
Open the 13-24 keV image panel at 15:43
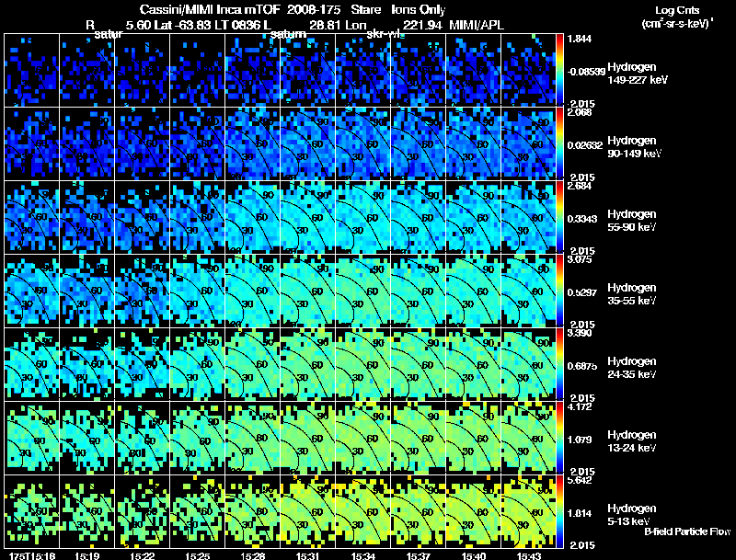528,438
